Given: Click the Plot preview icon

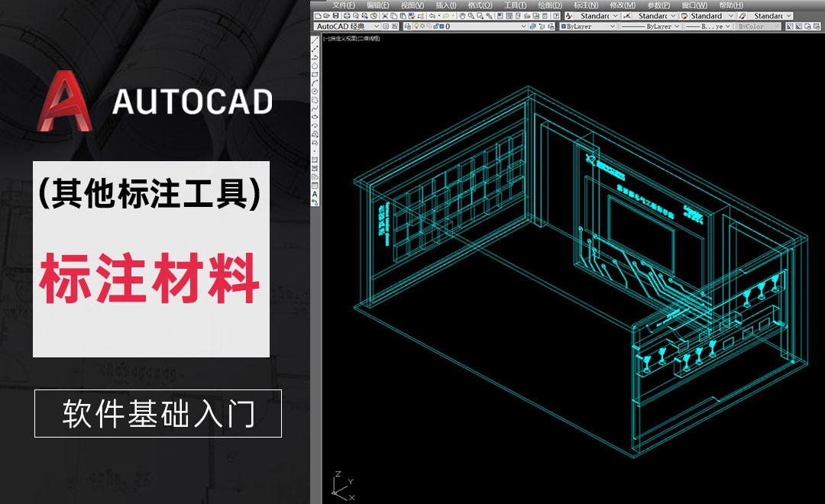Looking at the screenshot, I should (356, 16).
